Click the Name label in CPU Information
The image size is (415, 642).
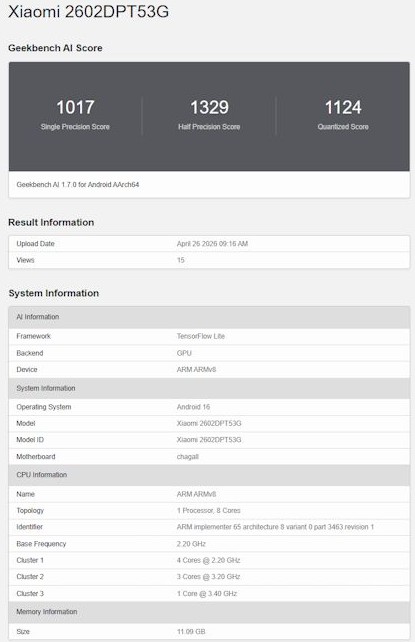[x=25, y=494]
